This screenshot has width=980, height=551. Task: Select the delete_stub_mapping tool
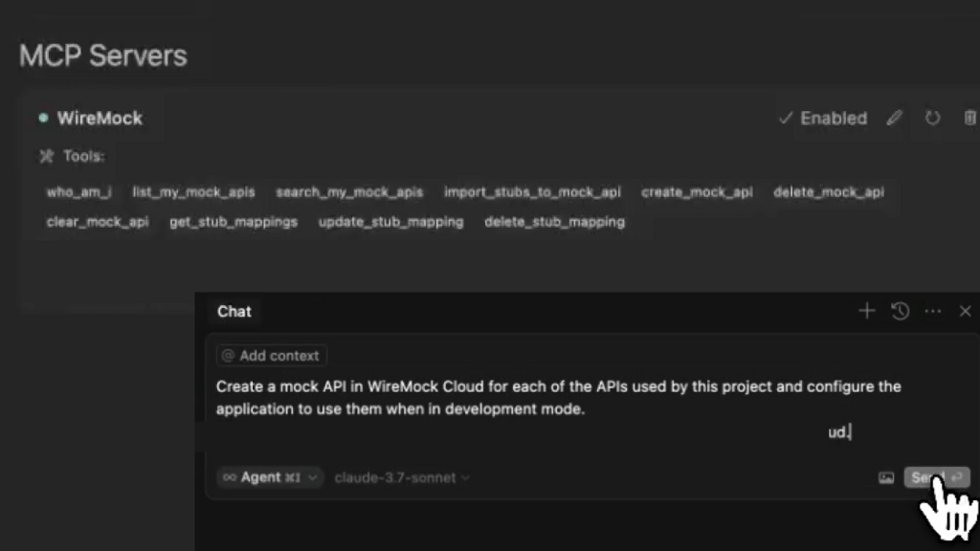(x=554, y=222)
